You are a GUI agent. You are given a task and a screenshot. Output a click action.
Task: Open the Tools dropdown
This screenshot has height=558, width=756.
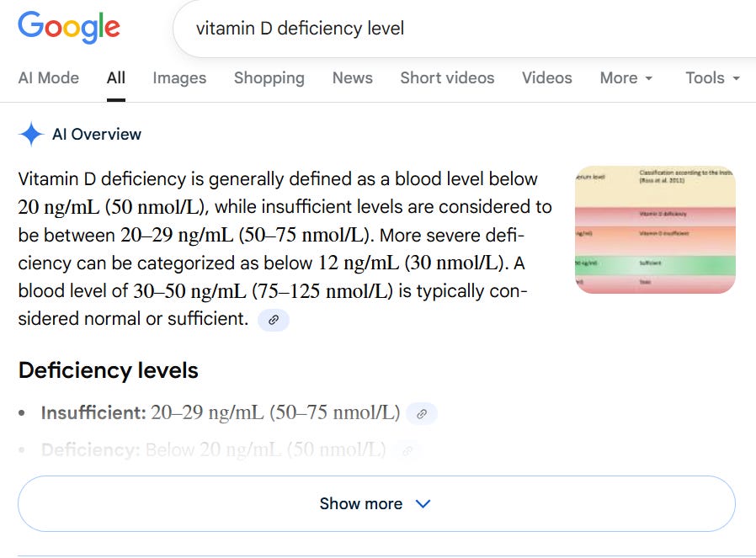pyautogui.click(x=712, y=78)
